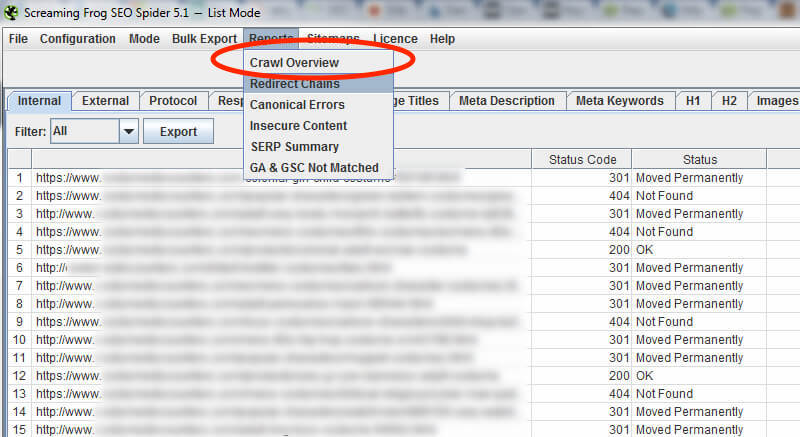The height and width of the screenshot is (437, 800).
Task: Open the Configuration menu
Action: pyautogui.click(x=78, y=39)
